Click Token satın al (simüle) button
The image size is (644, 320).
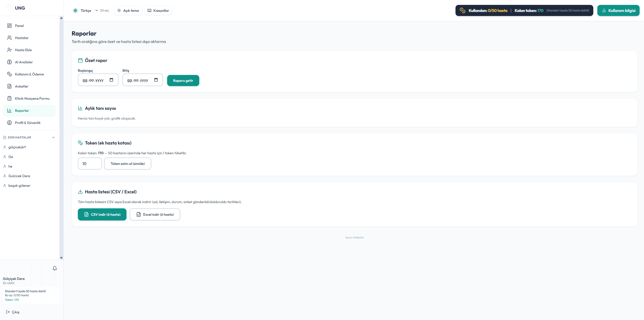(128, 164)
